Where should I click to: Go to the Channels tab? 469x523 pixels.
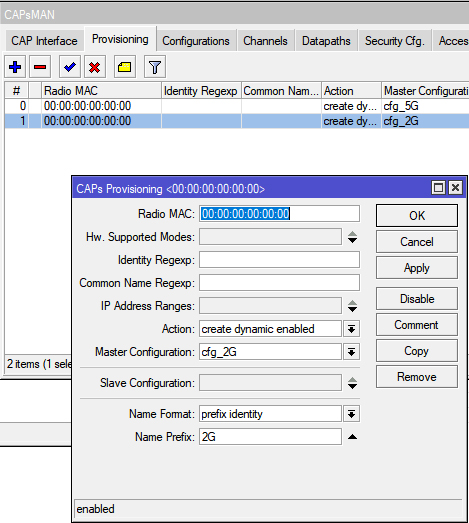pyautogui.click(x=265, y=41)
